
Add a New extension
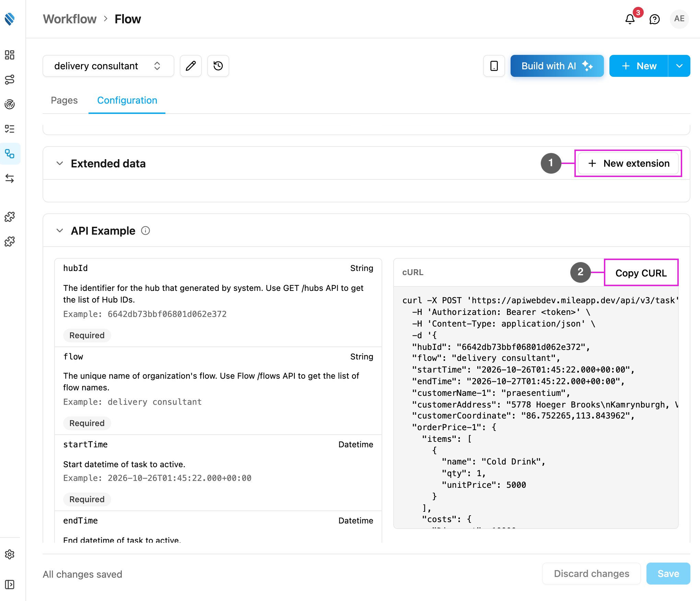628,163
